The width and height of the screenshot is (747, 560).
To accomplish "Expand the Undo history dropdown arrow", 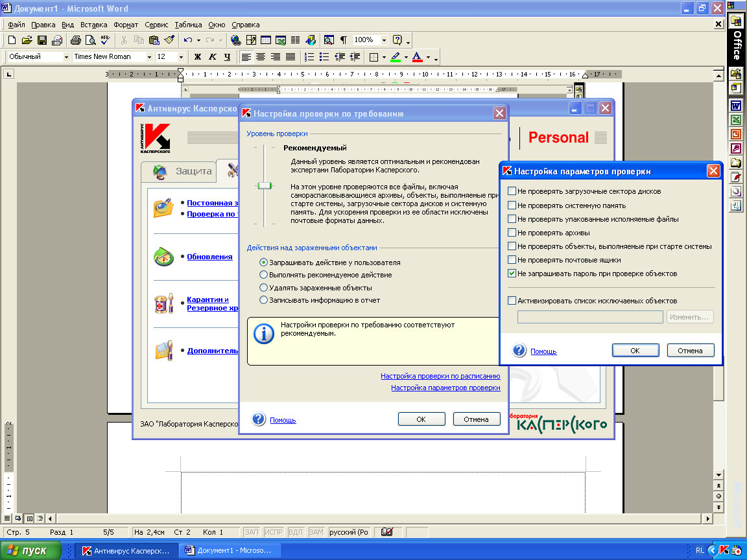I will click(198, 40).
